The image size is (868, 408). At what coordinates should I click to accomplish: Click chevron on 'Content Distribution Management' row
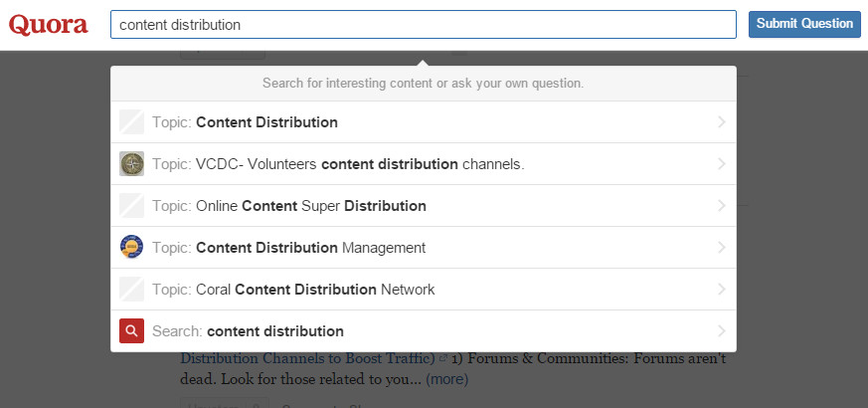click(x=721, y=247)
